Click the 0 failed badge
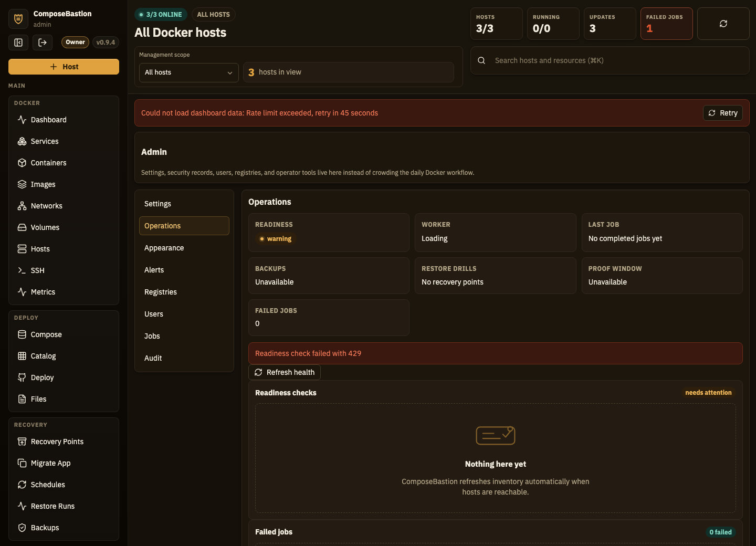Viewport: 756px width, 546px height. tap(720, 532)
